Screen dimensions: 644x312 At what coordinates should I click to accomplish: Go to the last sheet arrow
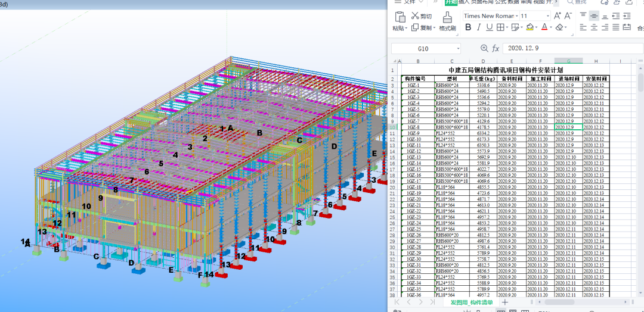pyautogui.click(x=432, y=302)
